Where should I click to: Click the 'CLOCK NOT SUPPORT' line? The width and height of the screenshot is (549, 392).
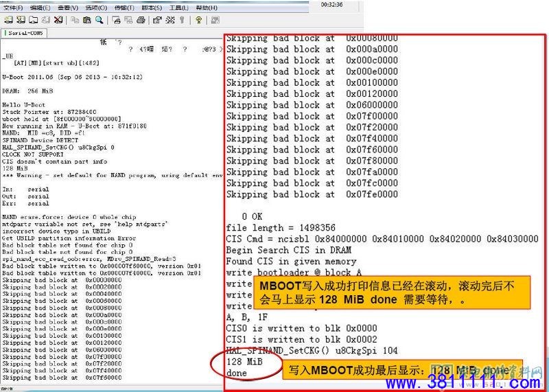[x=33, y=154]
